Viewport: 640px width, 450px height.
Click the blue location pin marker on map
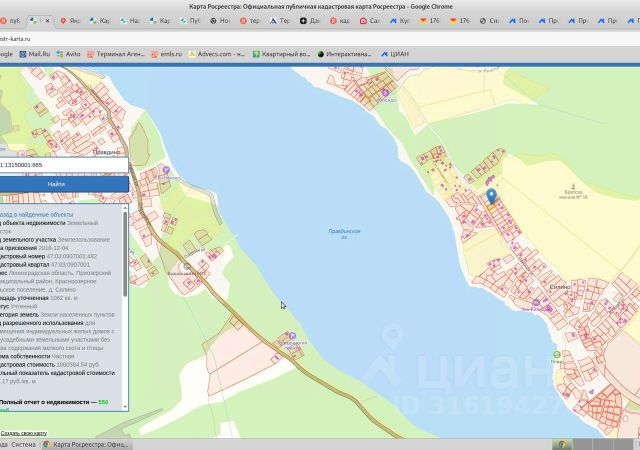click(x=491, y=196)
